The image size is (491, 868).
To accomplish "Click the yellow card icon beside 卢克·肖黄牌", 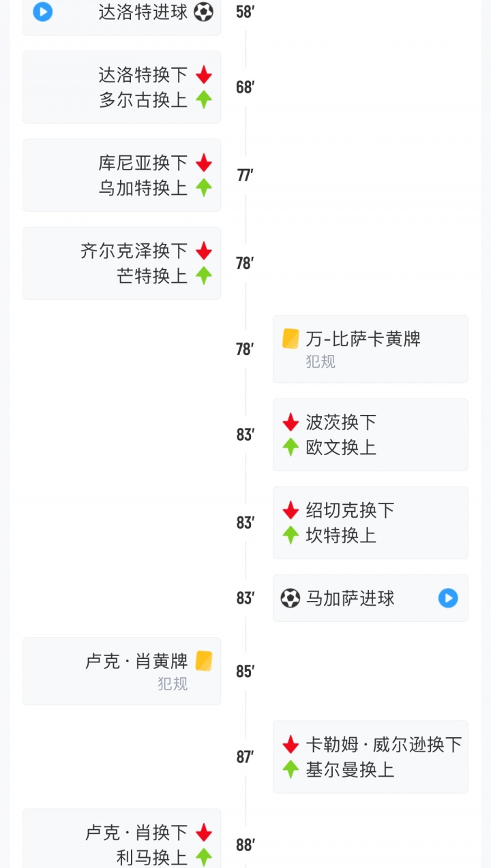I will point(204,661).
